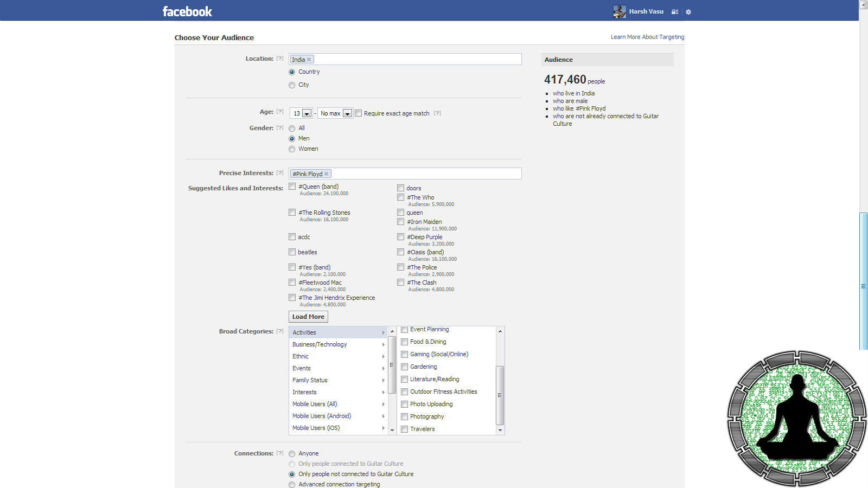Select Men gender radio button

292,139
